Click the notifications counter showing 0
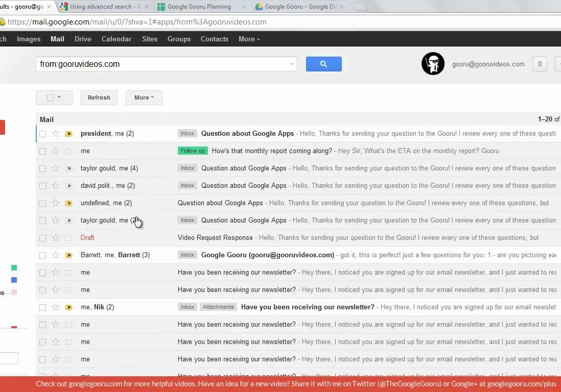 coord(540,64)
